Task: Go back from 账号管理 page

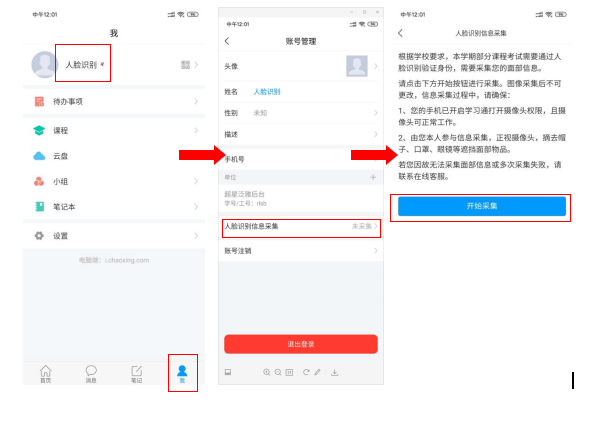Action: pyautogui.click(x=227, y=41)
